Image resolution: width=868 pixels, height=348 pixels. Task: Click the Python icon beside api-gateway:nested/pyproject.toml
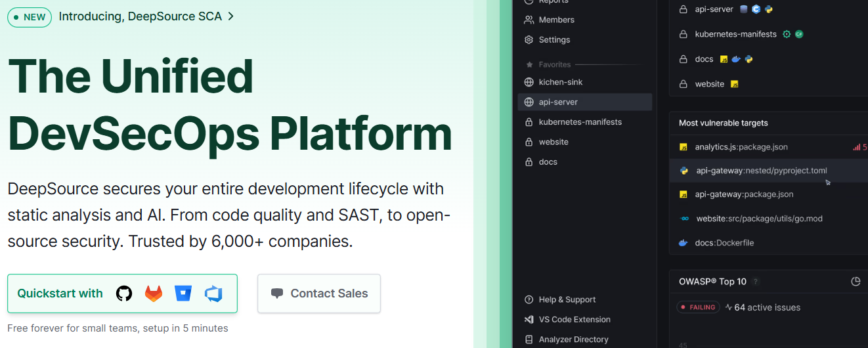pos(684,171)
